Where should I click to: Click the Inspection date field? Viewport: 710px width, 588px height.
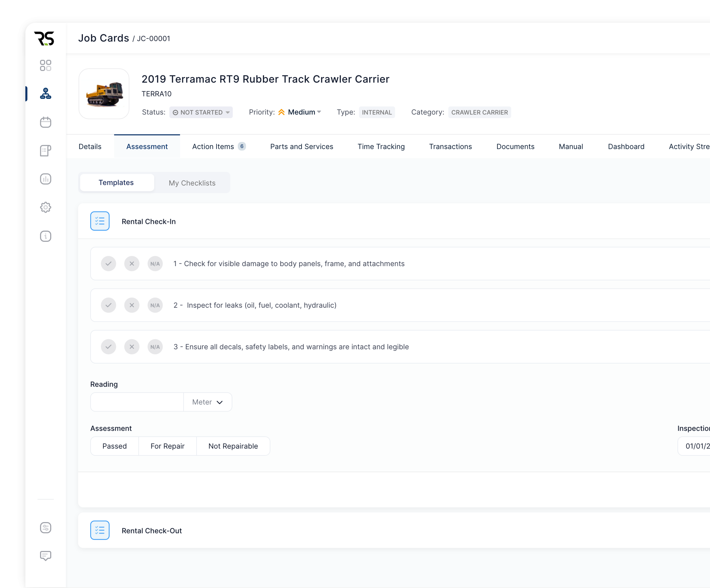point(694,446)
